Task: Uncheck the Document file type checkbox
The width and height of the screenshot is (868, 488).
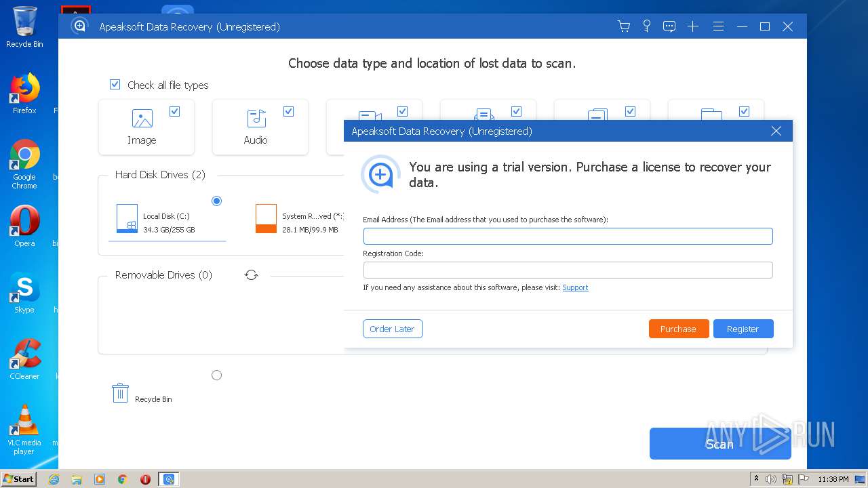Action: 630,111
